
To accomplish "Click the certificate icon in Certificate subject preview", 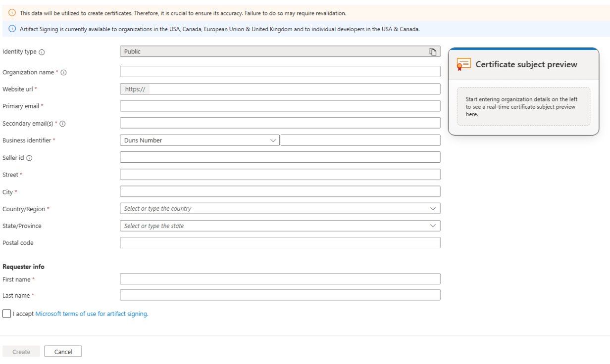I will tap(463, 64).
